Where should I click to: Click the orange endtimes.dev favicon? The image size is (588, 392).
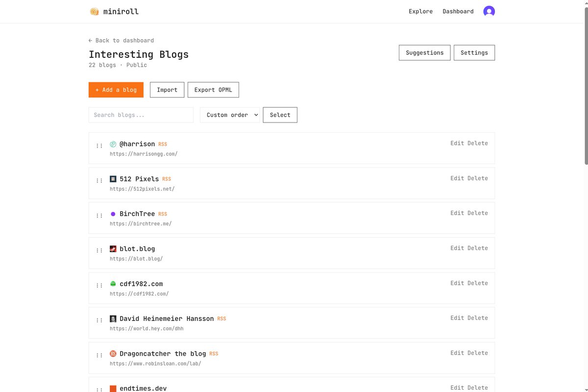113,389
